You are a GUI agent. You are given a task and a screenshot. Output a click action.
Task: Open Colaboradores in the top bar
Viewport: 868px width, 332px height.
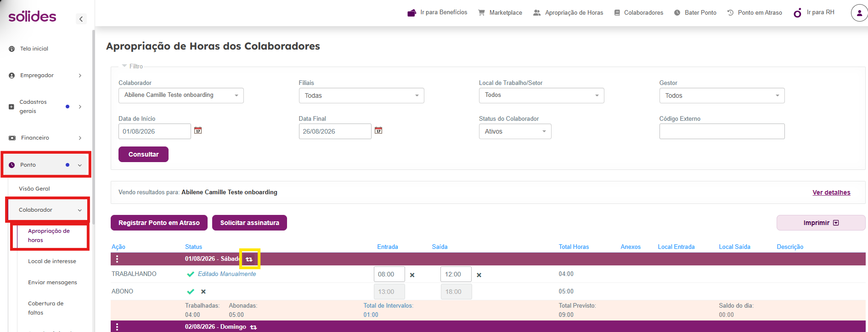pos(638,12)
